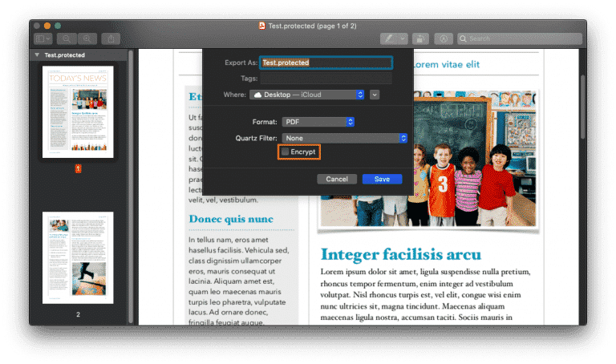Expand the highlight color dropdown arrow
This screenshot has height=364, width=616.
coord(403,38)
